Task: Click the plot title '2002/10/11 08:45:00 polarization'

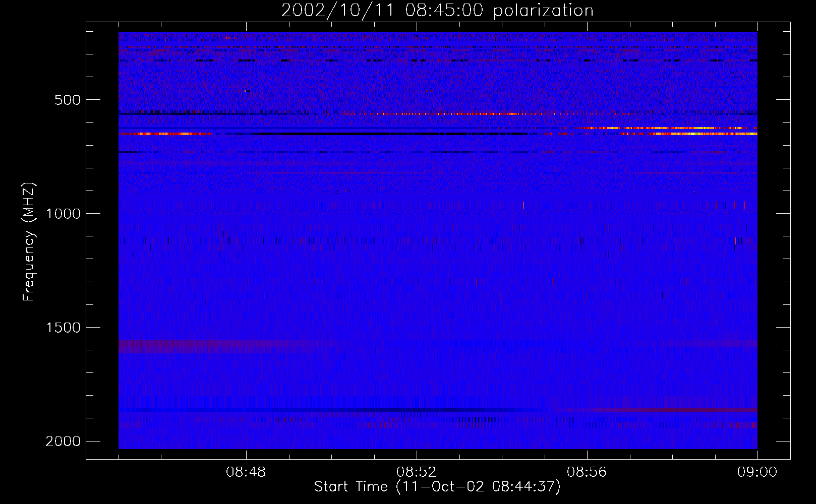Action: click(437, 11)
